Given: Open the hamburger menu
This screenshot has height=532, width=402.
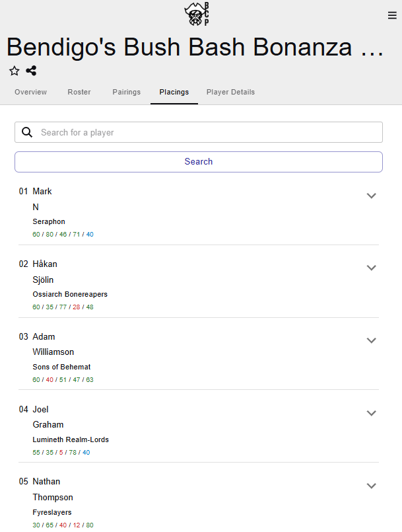Looking at the screenshot, I should pyautogui.click(x=392, y=16).
